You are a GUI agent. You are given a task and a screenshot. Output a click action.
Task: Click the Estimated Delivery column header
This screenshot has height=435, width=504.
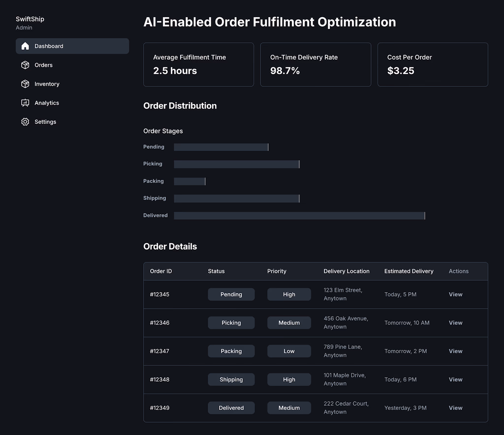click(409, 271)
